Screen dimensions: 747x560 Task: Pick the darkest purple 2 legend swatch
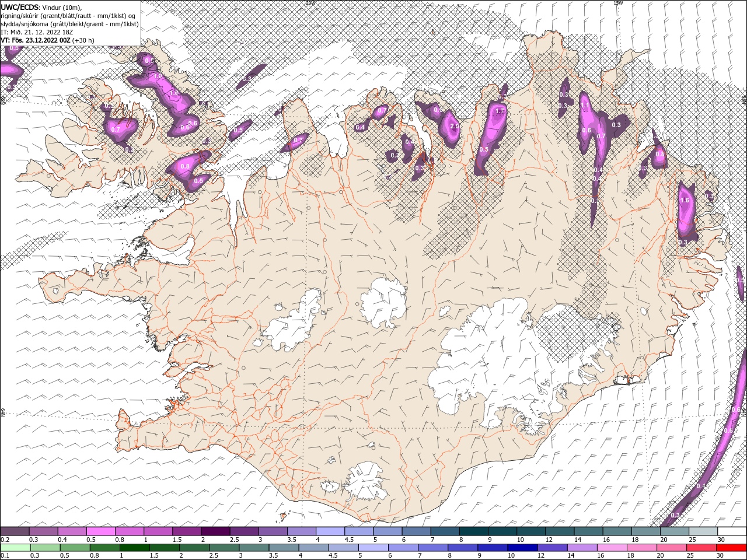coord(215,531)
